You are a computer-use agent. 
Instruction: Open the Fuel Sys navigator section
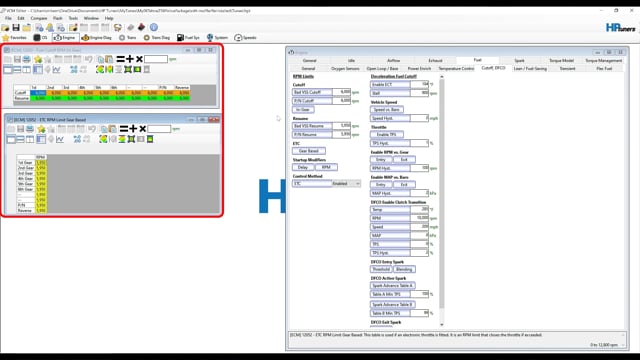(188, 38)
